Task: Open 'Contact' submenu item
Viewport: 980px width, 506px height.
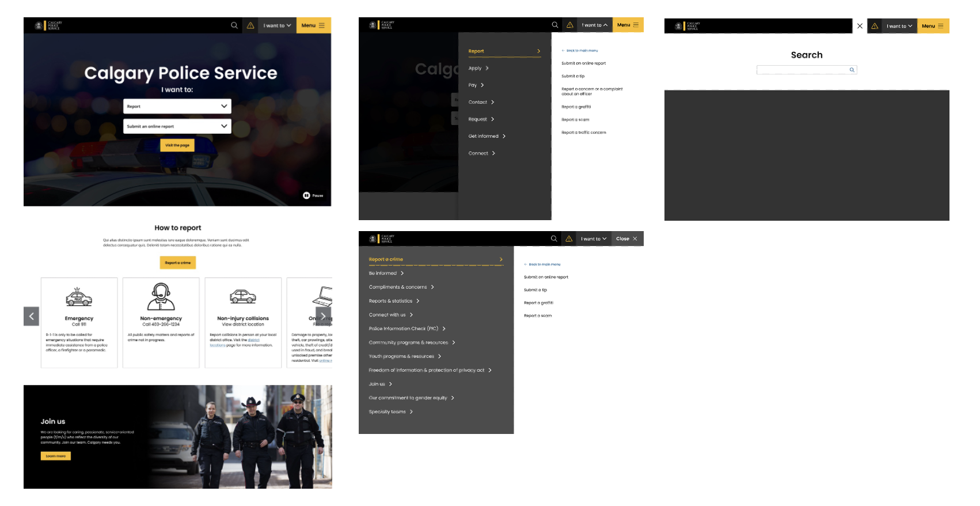Action: (481, 102)
